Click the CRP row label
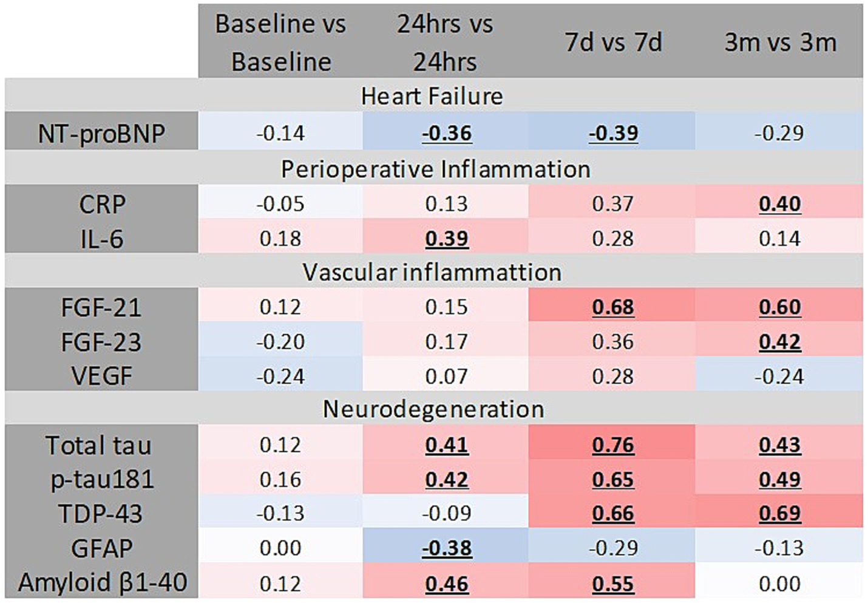Screen dimensions: 868x603 [101, 204]
